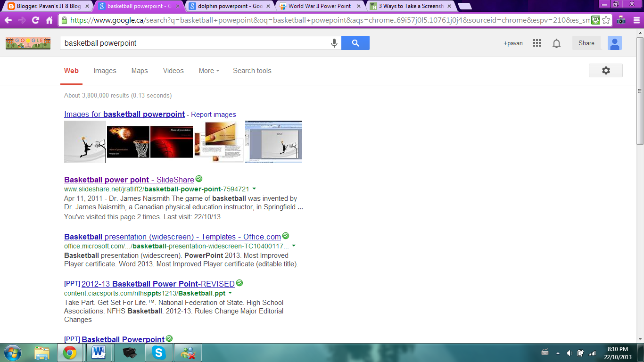
Task: Click the power plug battery icon in tray
Action: pyautogui.click(x=581, y=353)
